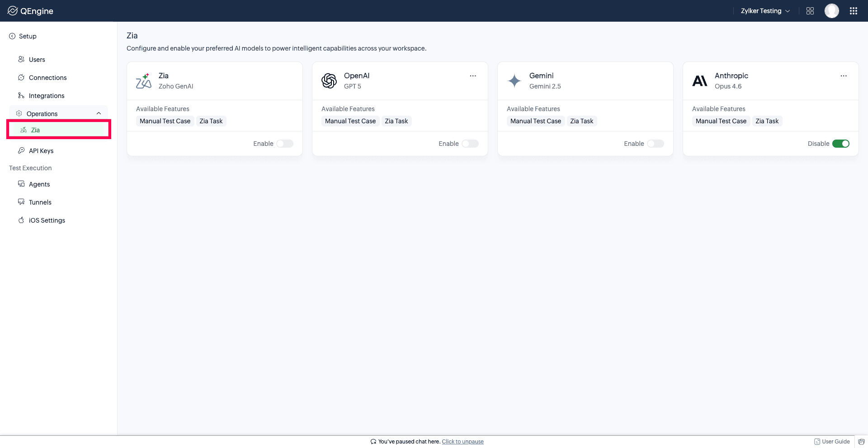This screenshot has height=448, width=868.
Task: Click the Anthropic logo icon
Action: tap(700, 81)
